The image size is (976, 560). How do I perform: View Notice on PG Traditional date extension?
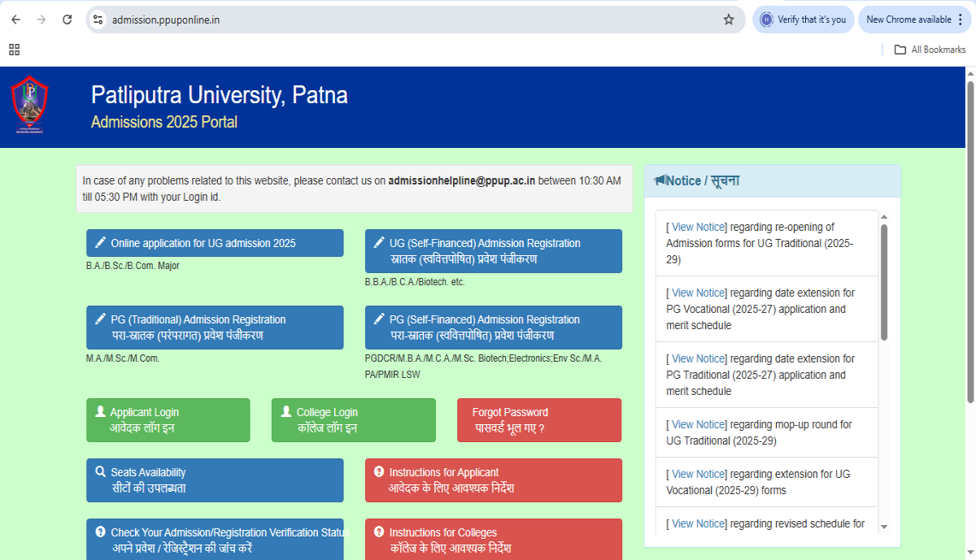pyautogui.click(x=698, y=358)
